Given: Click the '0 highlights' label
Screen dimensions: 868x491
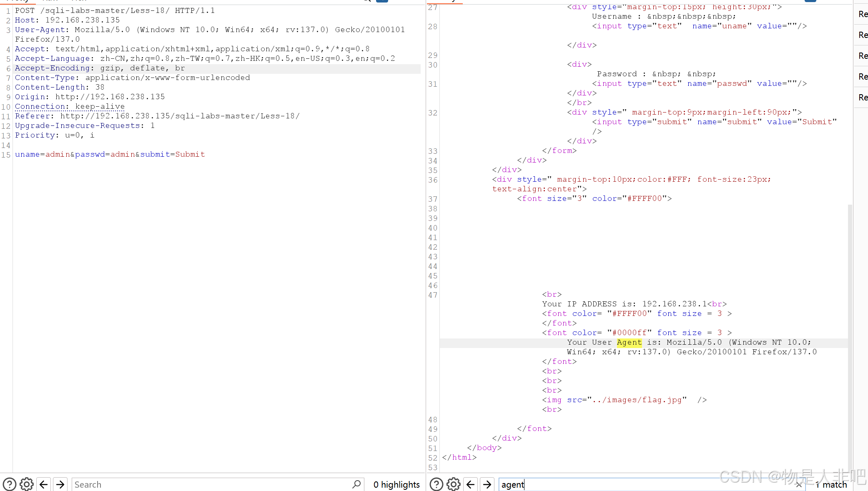Looking at the screenshot, I should pos(396,484).
